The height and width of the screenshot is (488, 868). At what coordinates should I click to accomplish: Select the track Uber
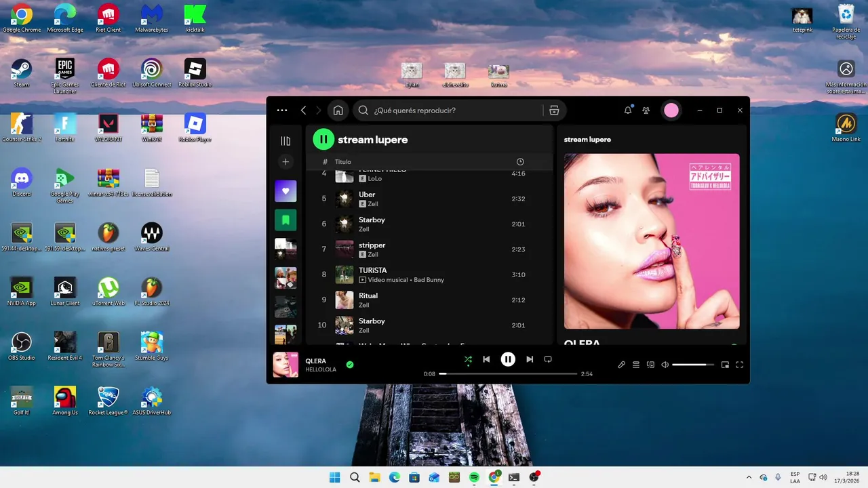(x=429, y=199)
